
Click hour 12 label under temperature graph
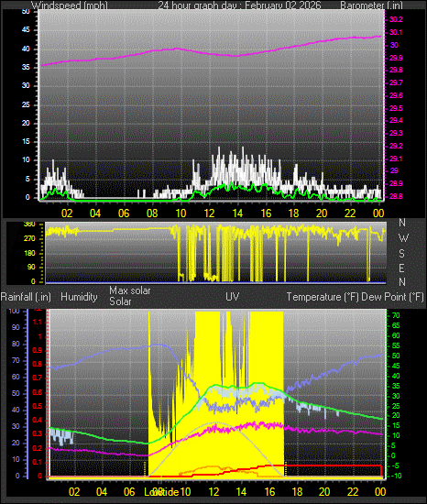coord(213,492)
